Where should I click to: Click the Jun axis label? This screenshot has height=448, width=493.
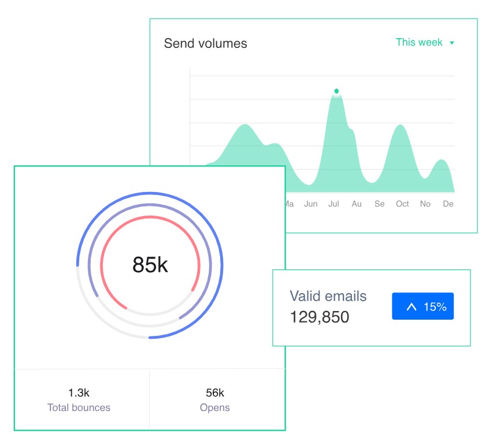[x=310, y=204]
